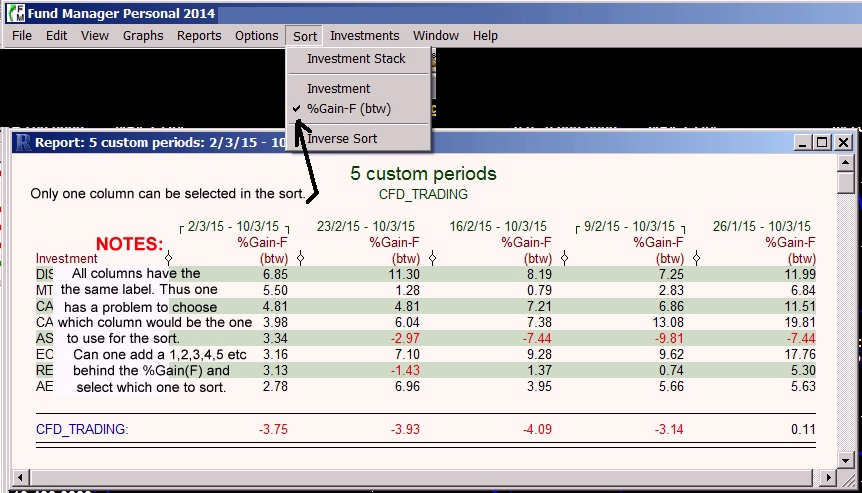
Task: Click the 2/3/15 - 10/3/15 period header
Action: pos(234,226)
